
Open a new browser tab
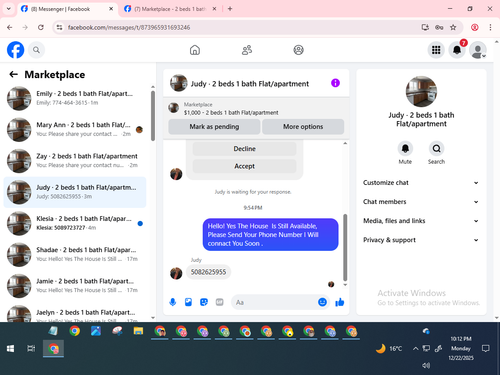[x=230, y=9]
